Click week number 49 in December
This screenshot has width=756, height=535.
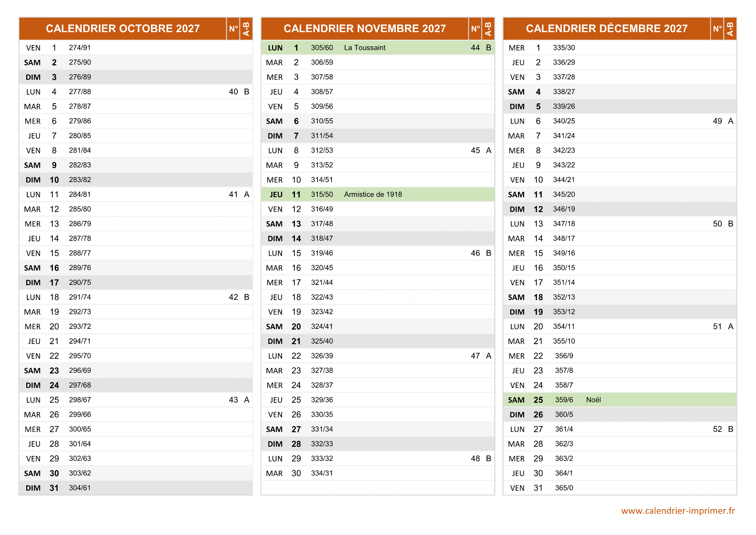(717, 121)
